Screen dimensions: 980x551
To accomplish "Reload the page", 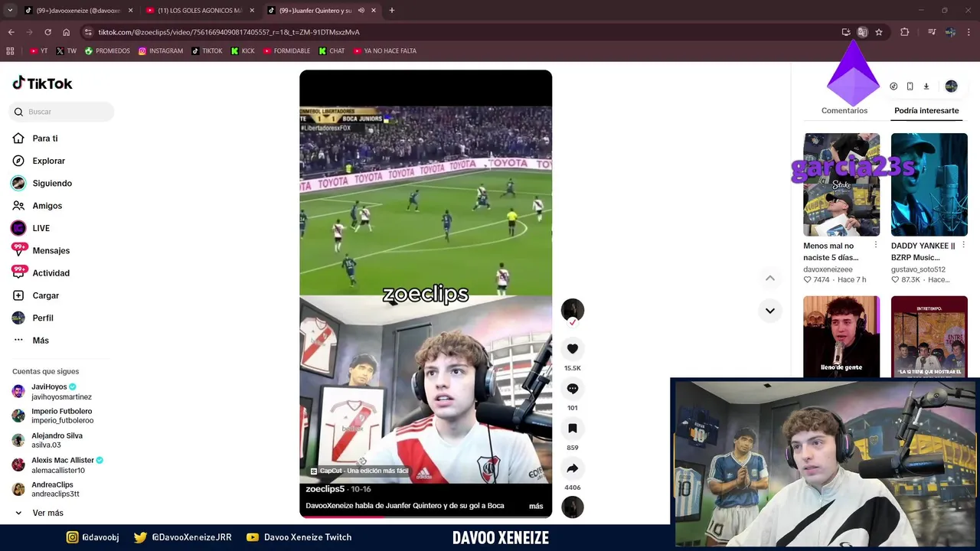I will 47,32.
